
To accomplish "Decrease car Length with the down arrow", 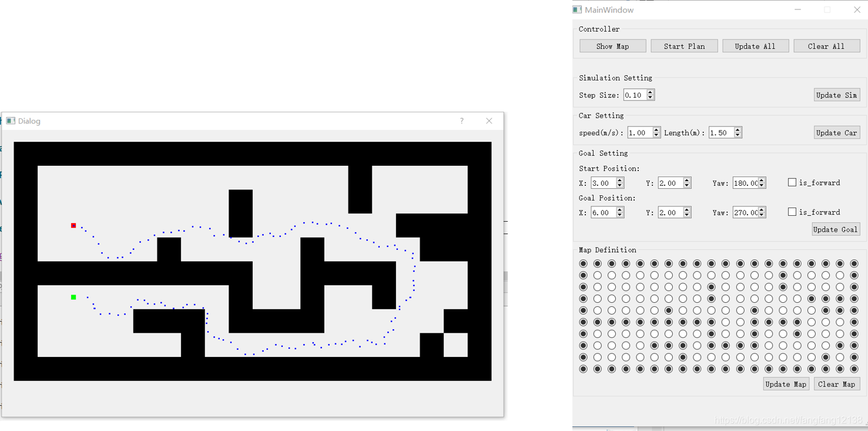I will pyautogui.click(x=738, y=135).
